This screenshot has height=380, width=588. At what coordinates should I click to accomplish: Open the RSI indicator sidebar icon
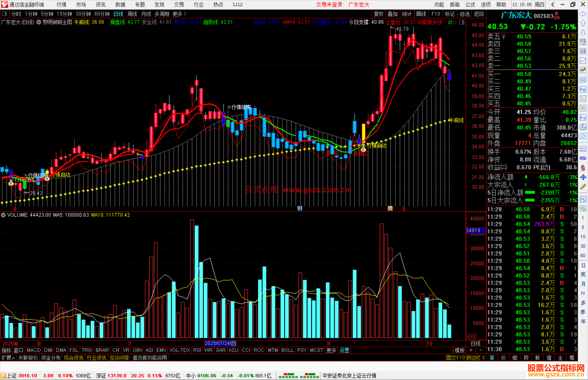click(x=583, y=158)
